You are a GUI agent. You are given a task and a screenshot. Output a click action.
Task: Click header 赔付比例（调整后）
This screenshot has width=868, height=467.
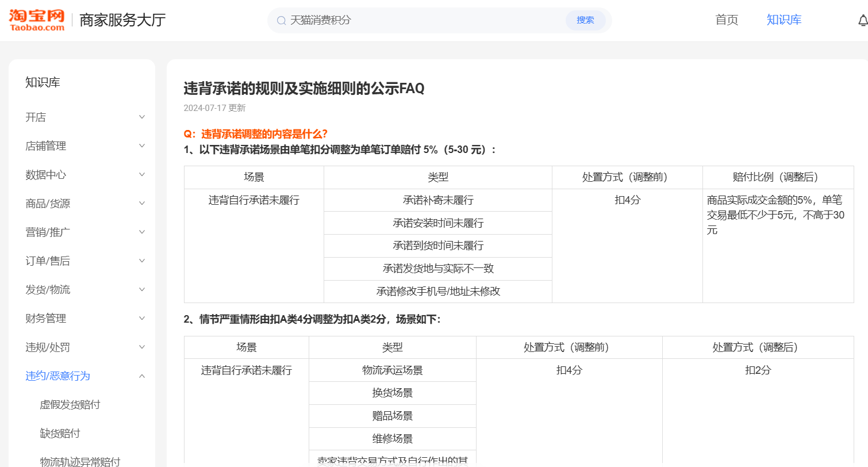point(778,178)
